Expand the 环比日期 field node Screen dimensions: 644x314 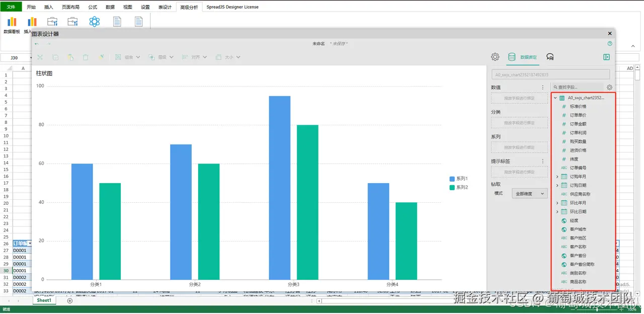(x=557, y=211)
